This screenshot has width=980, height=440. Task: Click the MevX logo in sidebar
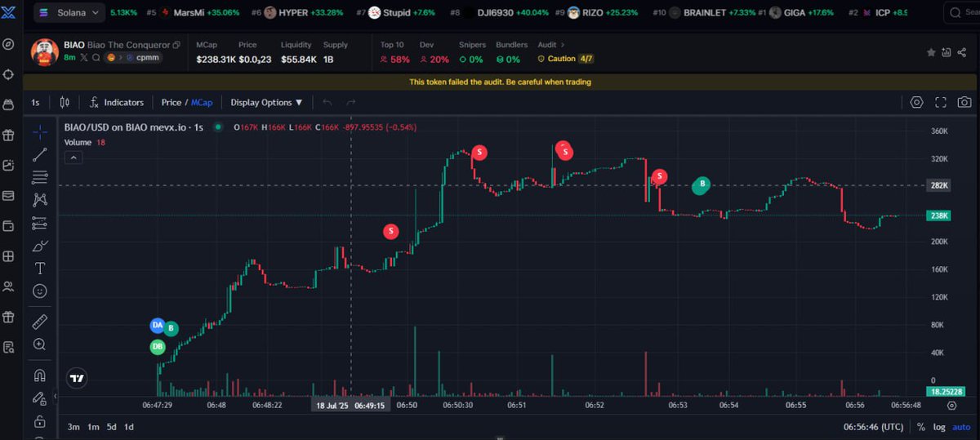pos(9,13)
